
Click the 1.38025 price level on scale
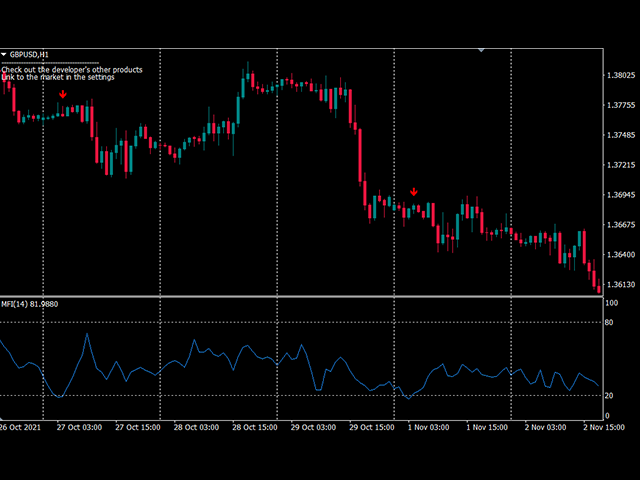[620, 75]
